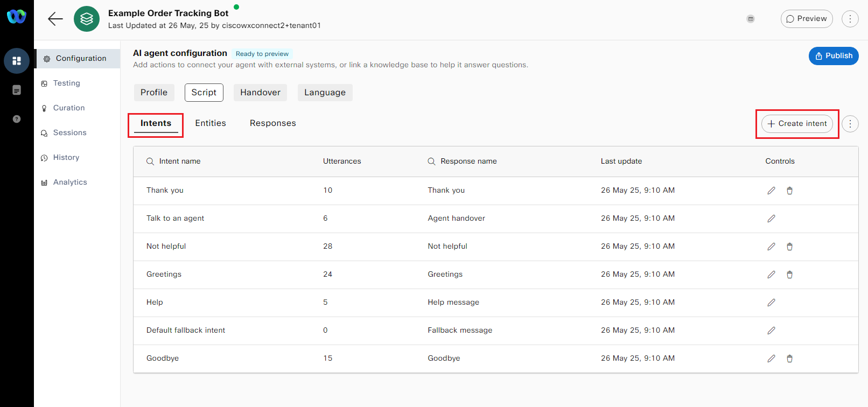Click the Webex logo icon
This screenshot has width=868, height=407.
[17, 17]
